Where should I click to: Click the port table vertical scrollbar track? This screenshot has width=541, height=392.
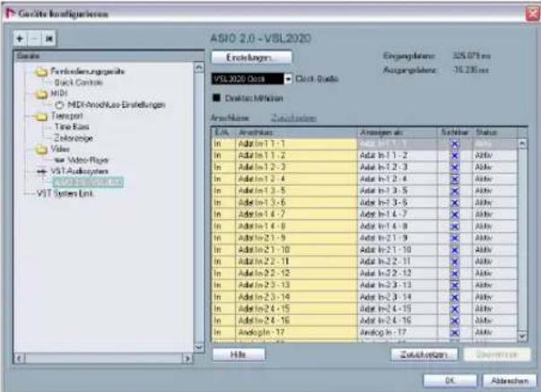522,240
